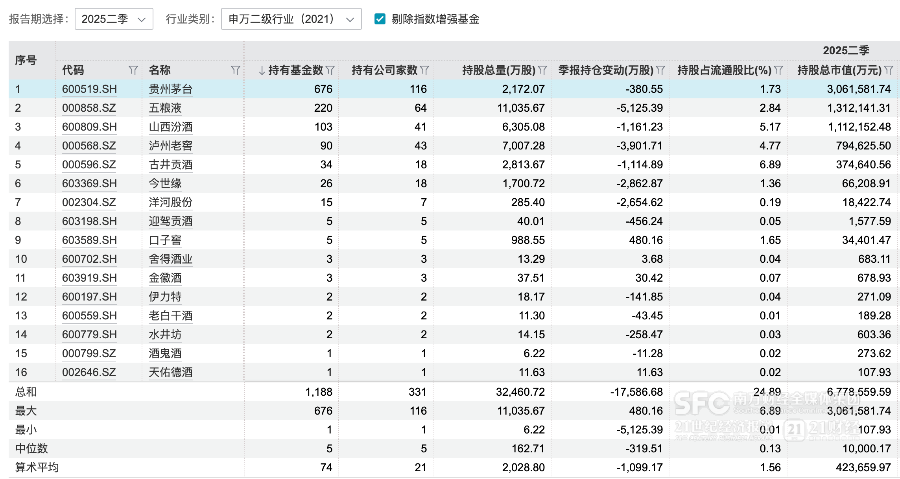Open stock code 000858.SZ link
Viewport: 900px width, 479px height.
tap(89, 108)
